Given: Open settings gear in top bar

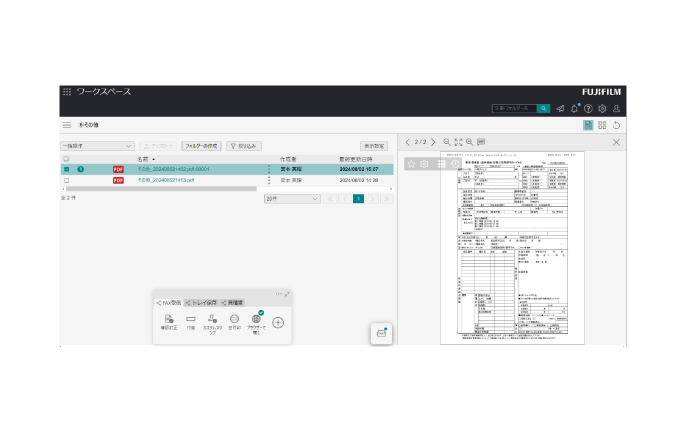Looking at the screenshot, I should (x=602, y=108).
